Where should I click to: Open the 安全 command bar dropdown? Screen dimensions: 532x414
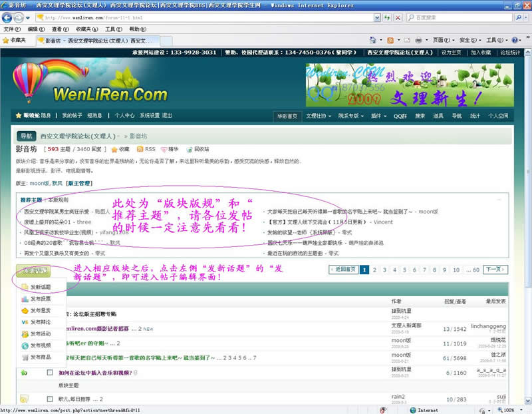click(x=470, y=40)
